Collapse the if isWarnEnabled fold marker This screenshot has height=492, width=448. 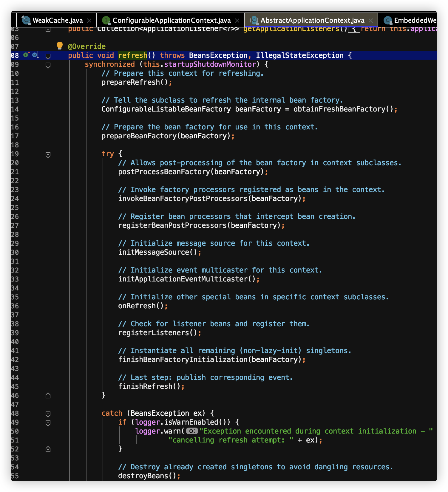coord(48,423)
